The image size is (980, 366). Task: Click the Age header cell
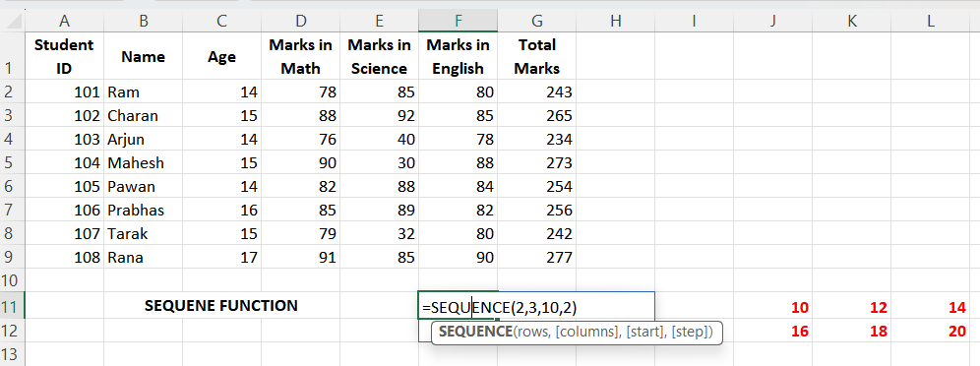click(x=221, y=55)
